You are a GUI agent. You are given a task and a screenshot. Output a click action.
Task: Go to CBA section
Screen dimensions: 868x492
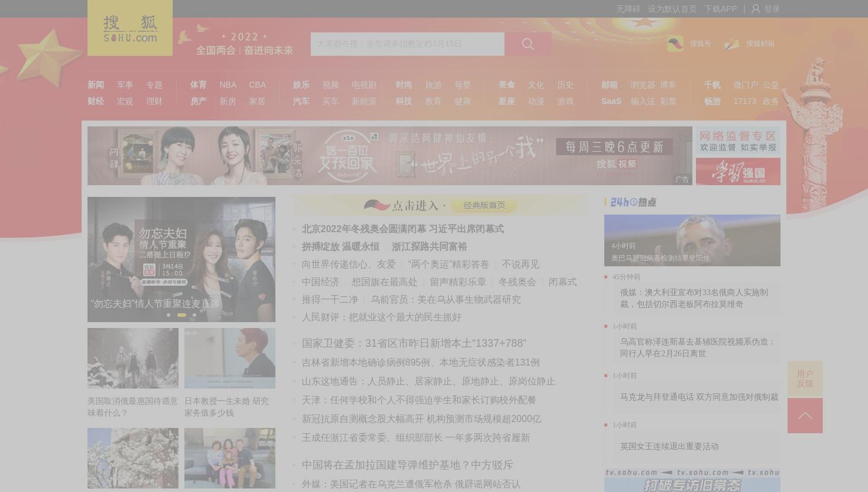[257, 85]
